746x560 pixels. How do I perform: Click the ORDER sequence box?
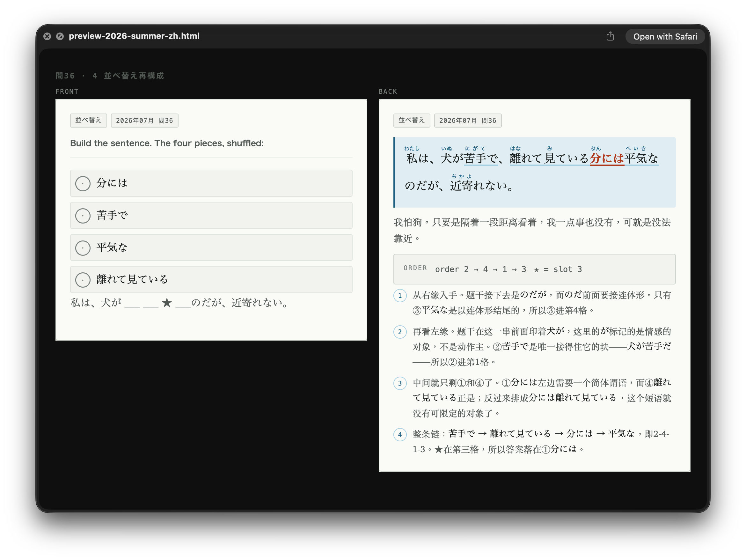pyautogui.click(x=534, y=269)
